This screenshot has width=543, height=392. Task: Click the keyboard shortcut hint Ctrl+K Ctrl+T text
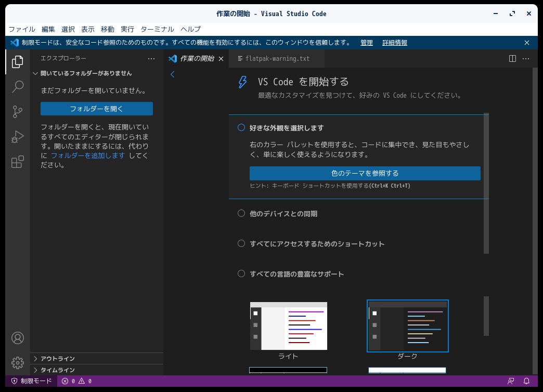click(x=390, y=186)
